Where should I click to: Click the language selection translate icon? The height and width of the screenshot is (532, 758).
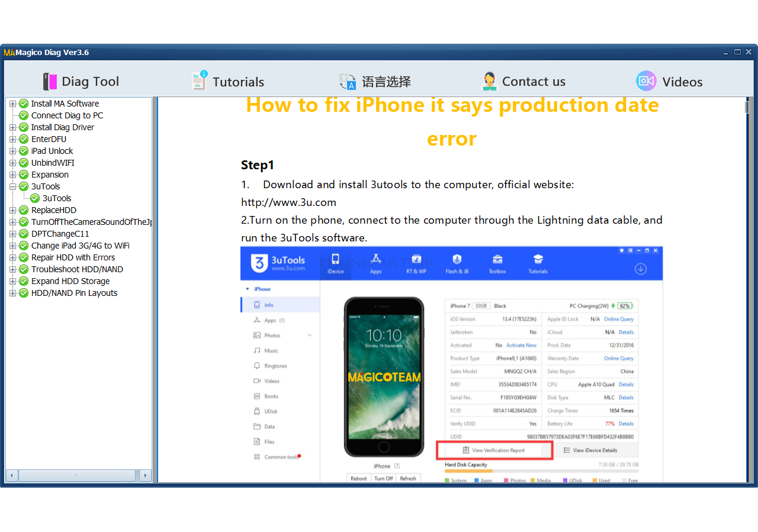348,82
